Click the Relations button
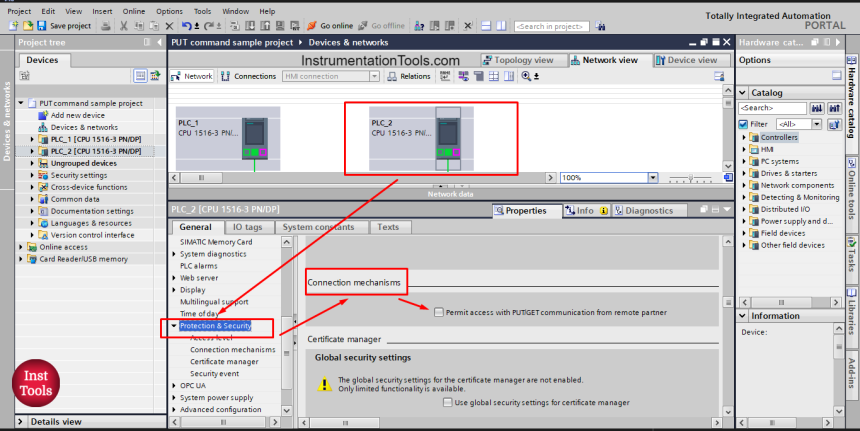This screenshot has width=860, height=431. (x=409, y=76)
